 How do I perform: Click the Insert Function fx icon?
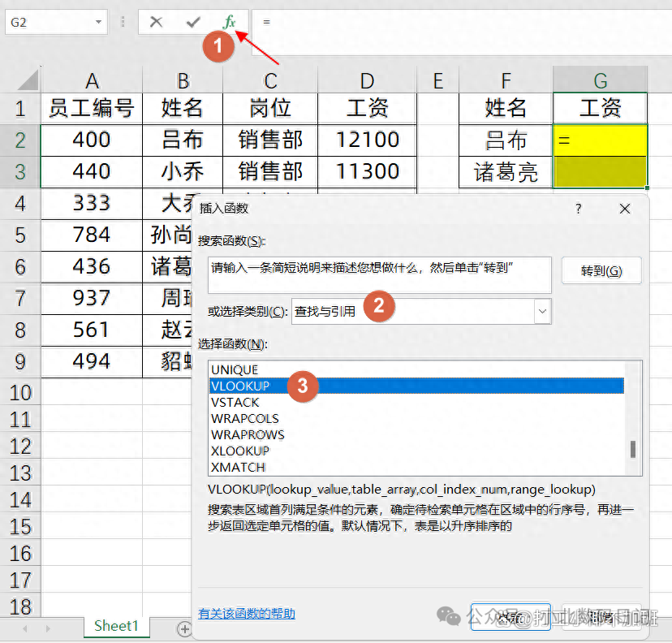230,23
